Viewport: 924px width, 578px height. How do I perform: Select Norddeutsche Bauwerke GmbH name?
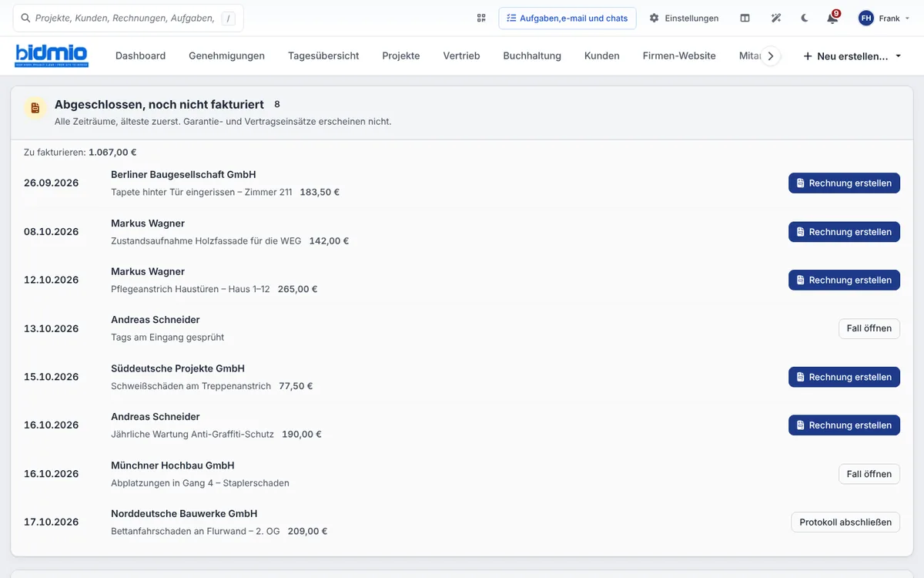(184, 513)
